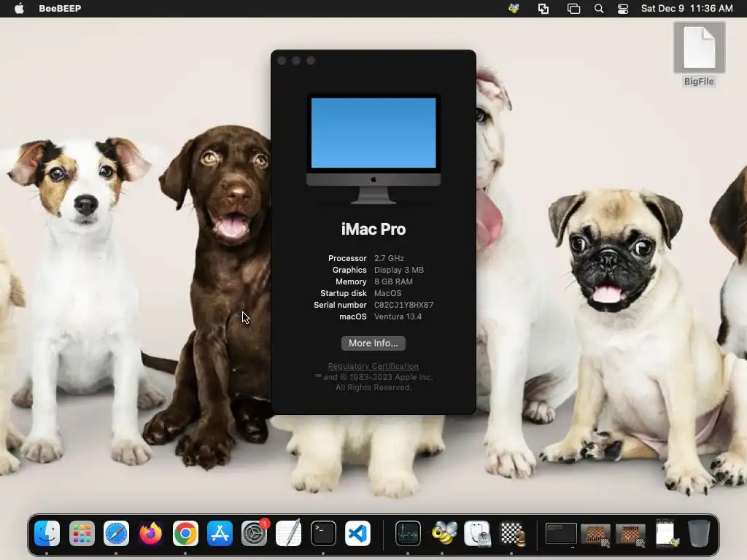
Task: Open the Trash in the dock
Action: (699, 533)
